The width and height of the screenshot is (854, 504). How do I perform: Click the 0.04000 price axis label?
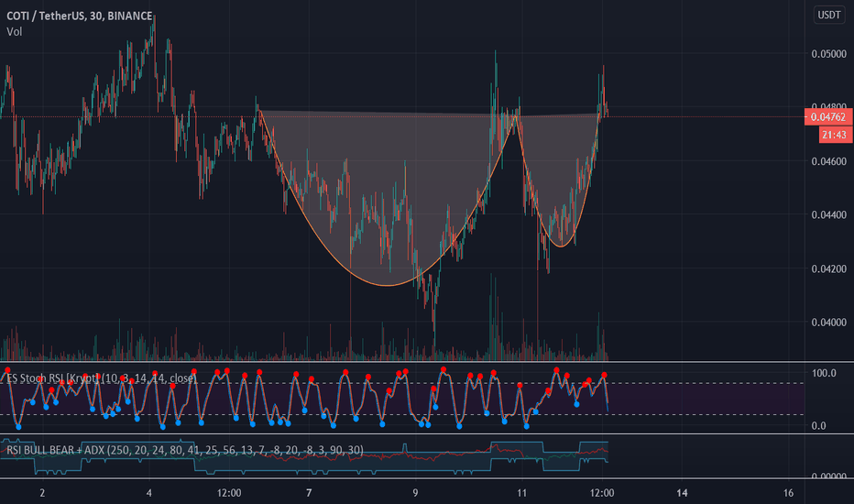click(829, 323)
